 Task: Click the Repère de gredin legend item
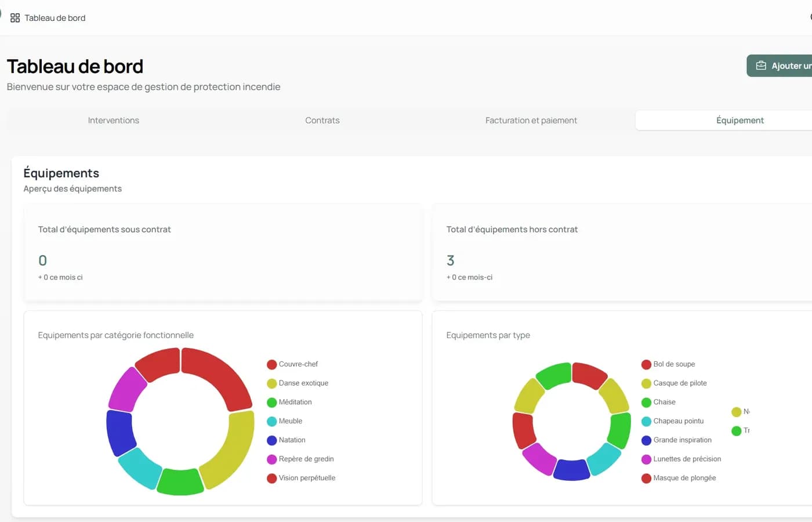click(x=300, y=459)
